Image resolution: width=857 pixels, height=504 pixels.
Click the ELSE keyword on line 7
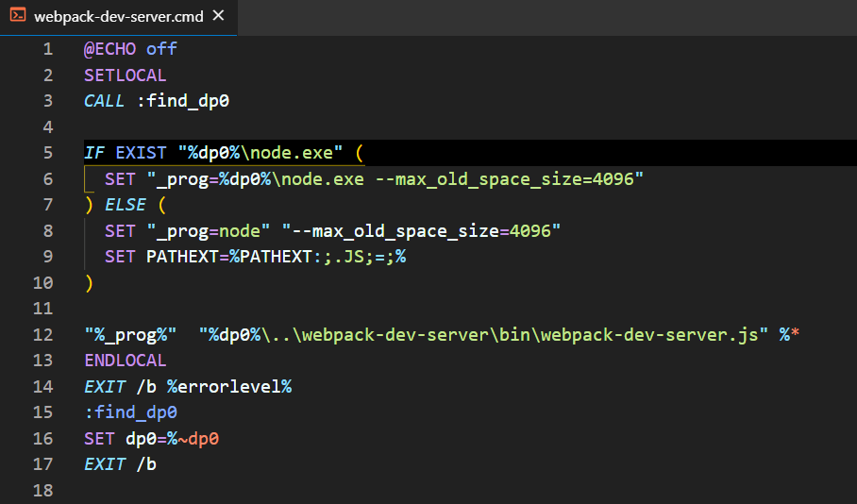125,205
